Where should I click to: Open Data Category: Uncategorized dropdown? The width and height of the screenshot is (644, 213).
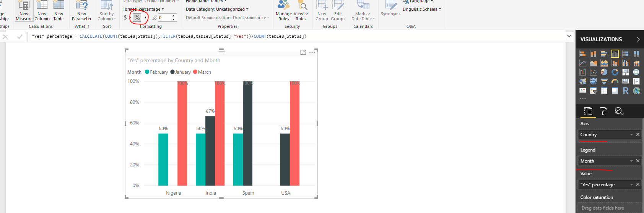pyautogui.click(x=217, y=9)
